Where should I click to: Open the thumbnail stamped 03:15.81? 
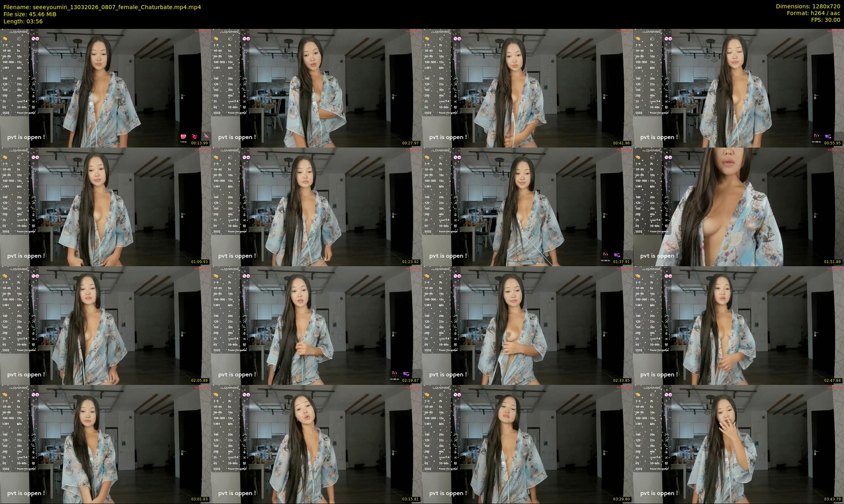(x=316, y=444)
